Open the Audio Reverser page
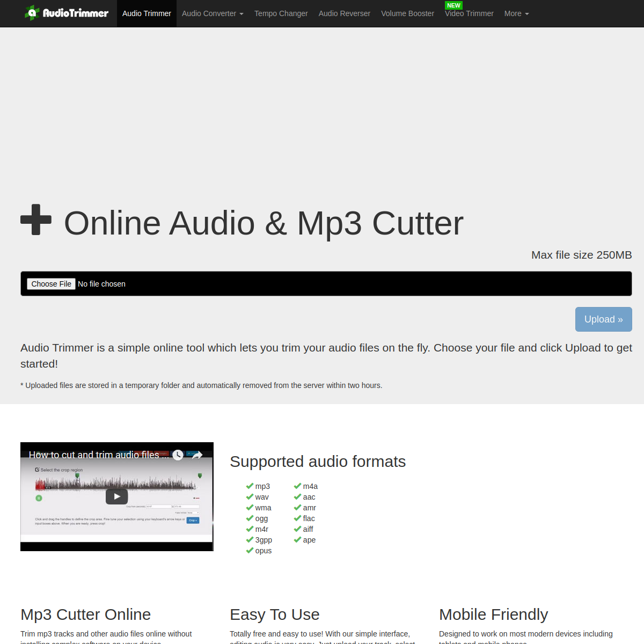Viewport: 644px width, 644px height. (x=344, y=13)
